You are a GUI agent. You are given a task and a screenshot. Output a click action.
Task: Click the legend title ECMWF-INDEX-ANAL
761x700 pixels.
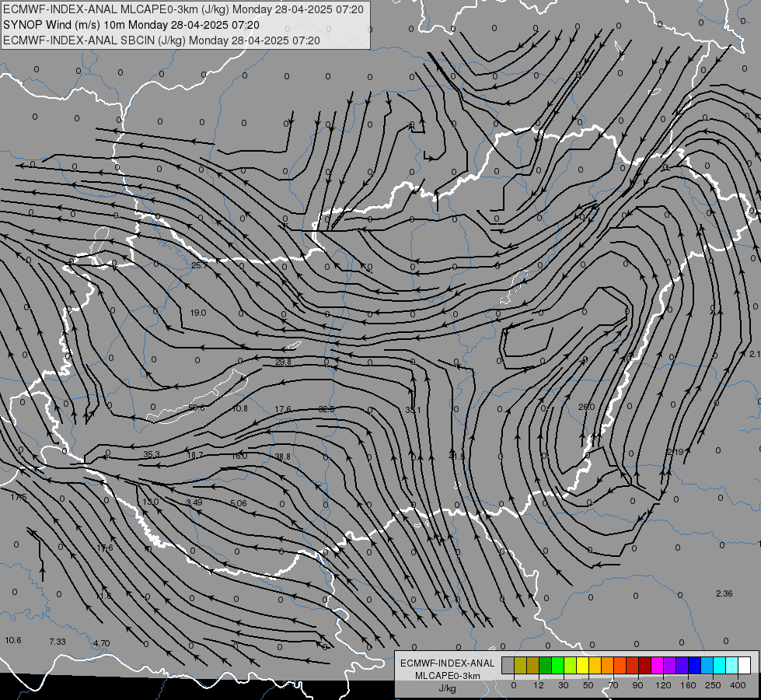click(447, 663)
